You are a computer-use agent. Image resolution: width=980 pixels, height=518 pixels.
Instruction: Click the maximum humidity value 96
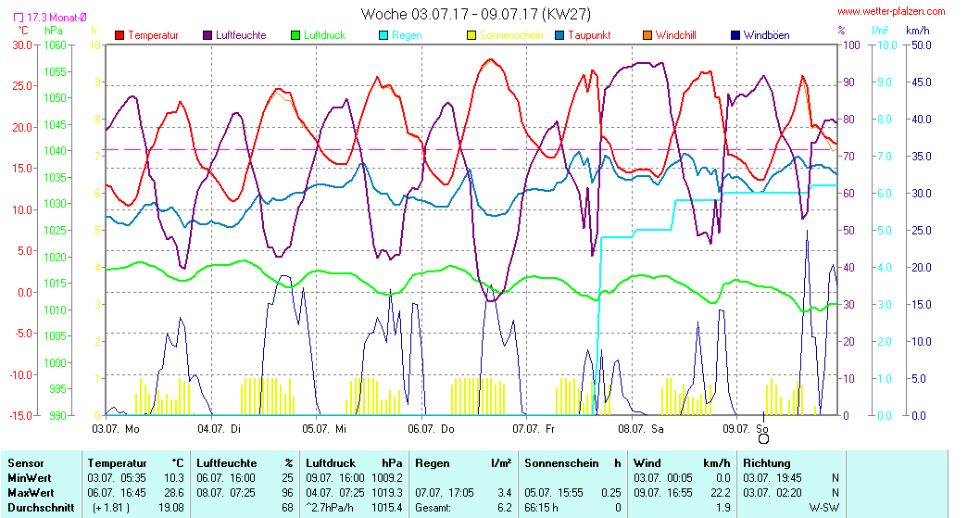click(287, 493)
